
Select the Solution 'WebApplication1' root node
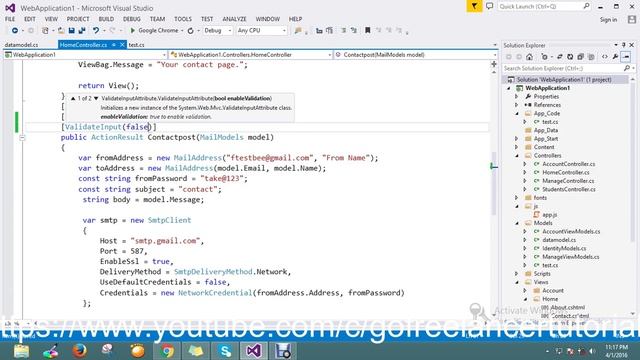tap(564, 80)
